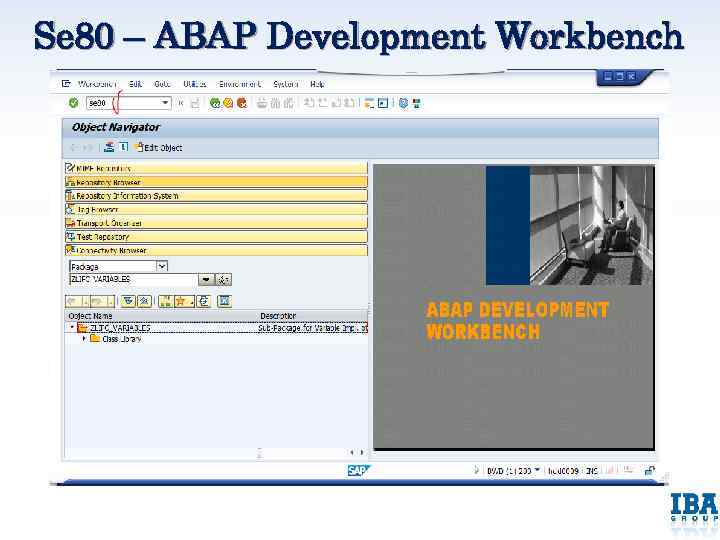720x540 pixels.
Task: Open the package name history dropdown
Action: click(x=206, y=280)
